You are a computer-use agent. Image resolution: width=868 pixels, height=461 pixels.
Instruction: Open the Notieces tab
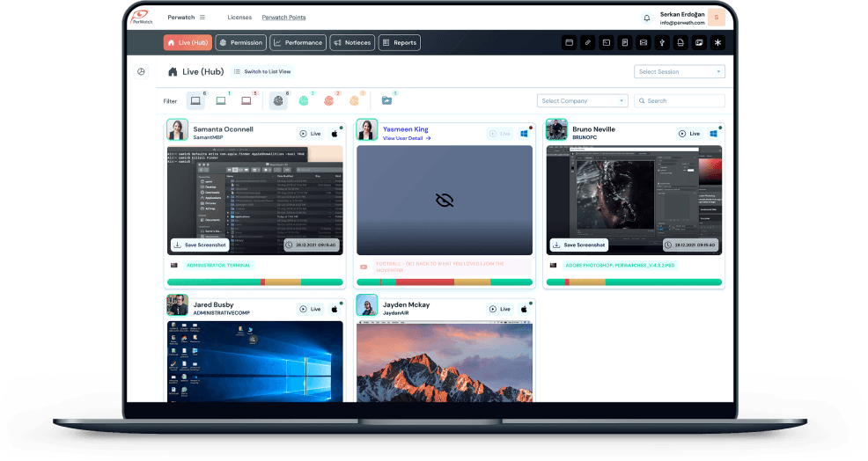(x=352, y=42)
